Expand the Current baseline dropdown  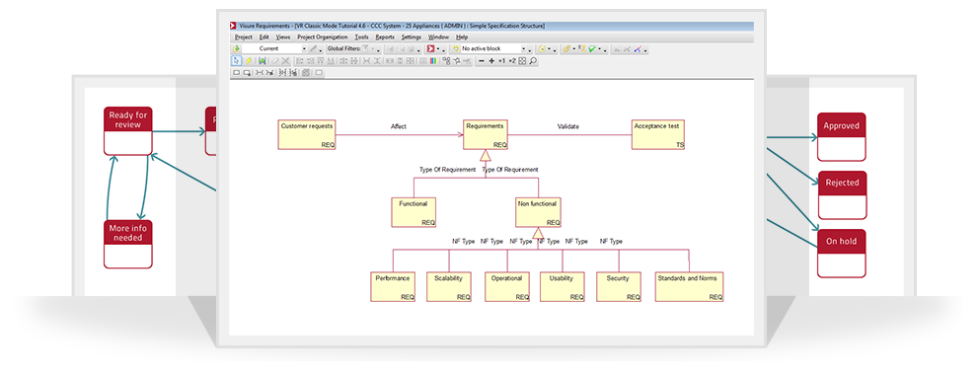click(304, 48)
